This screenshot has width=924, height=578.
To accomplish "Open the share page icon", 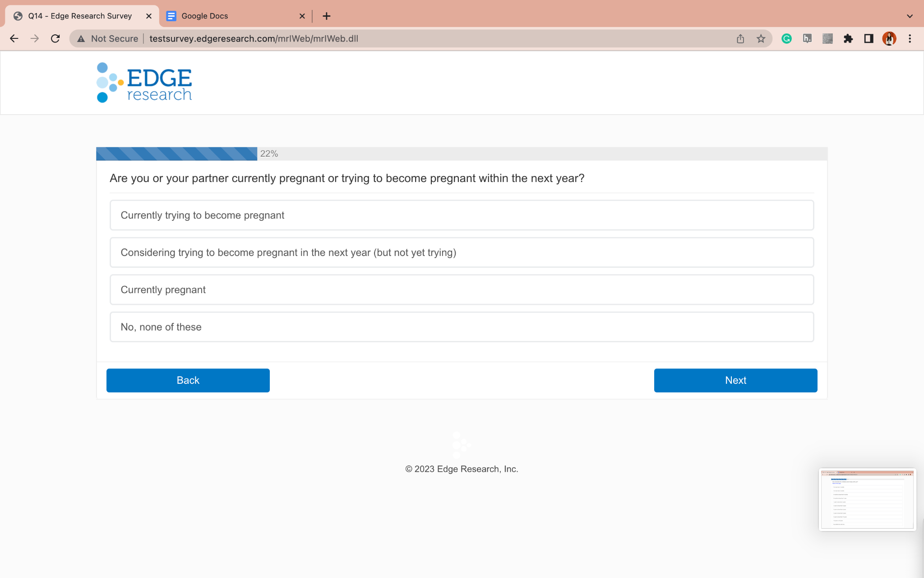I will (740, 38).
